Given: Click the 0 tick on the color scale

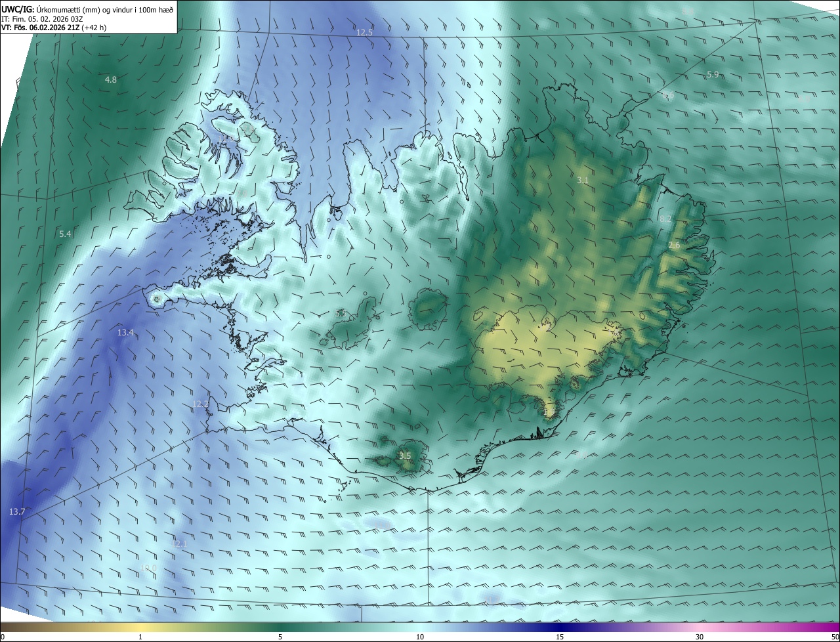Looking at the screenshot, I should [x=3, y=637].
